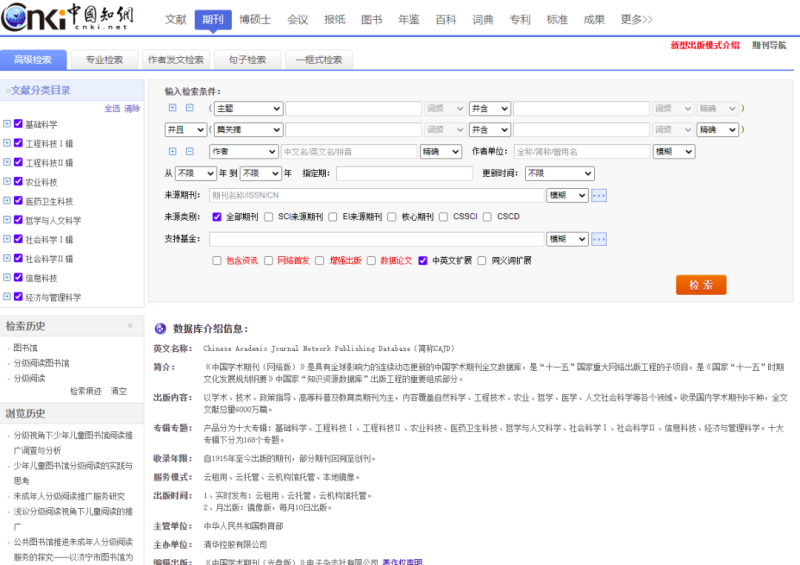Collapse 检索历史 panel with chevron icon
Screen dimensions: 800x565
[128, 326]
